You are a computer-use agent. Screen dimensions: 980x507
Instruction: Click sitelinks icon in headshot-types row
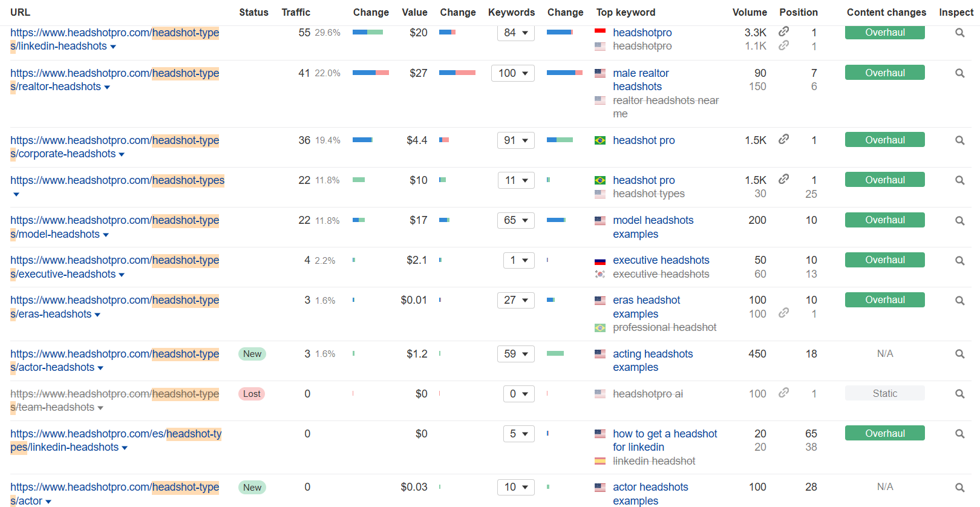pyautogui.click(x=783, y=179)
